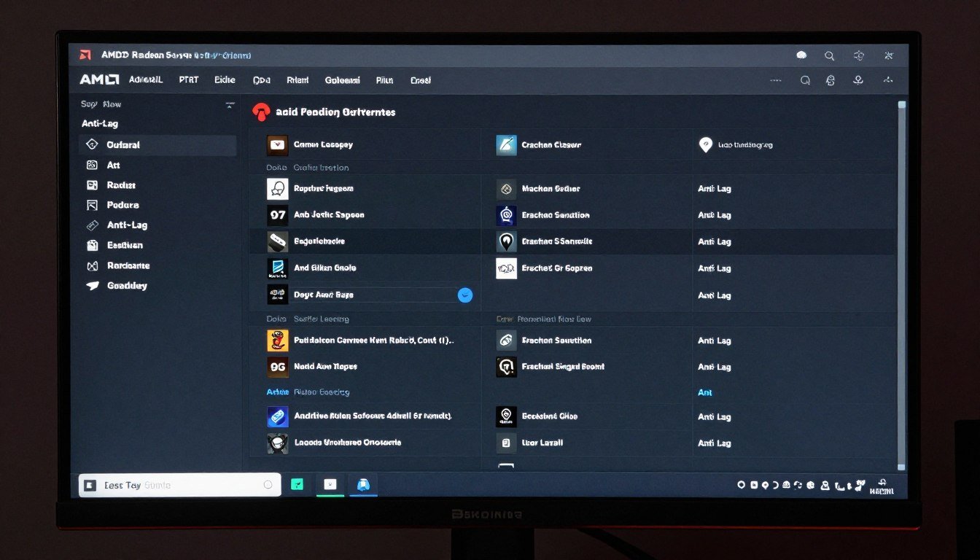The height and width of the screenshot is (560, 980).
Task: Open the blue dropdown circle on Doye row
Action: click(464, 295)
